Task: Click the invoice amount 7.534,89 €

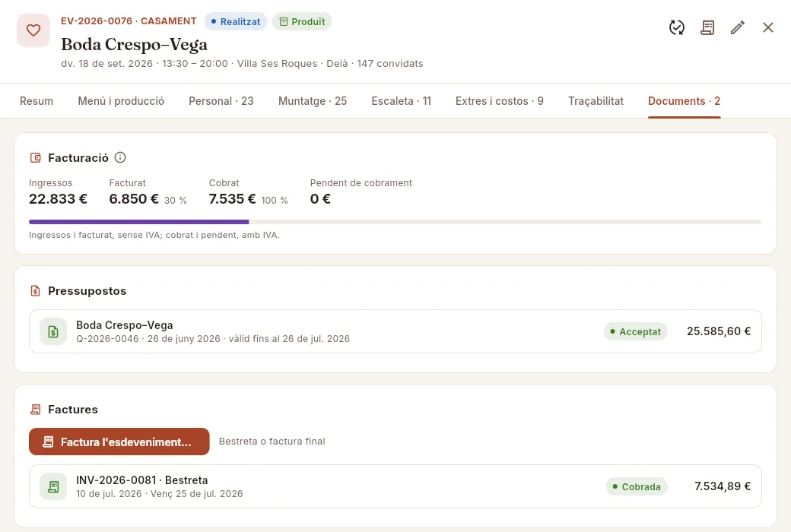Action: pyautogui.click(x=723, y=486)
